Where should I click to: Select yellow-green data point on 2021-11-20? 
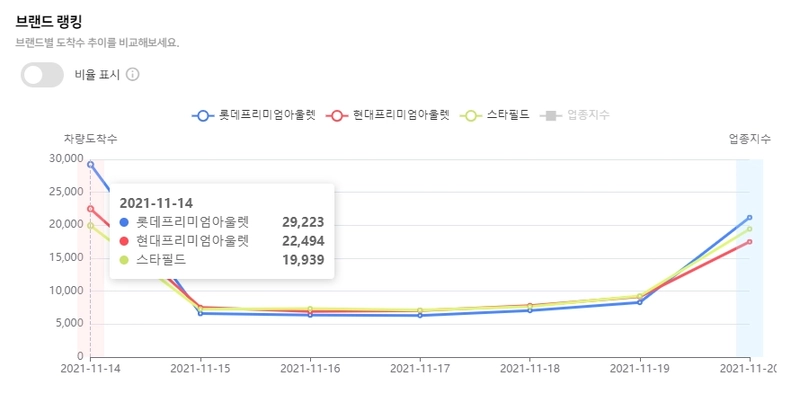tap(749, 229)
